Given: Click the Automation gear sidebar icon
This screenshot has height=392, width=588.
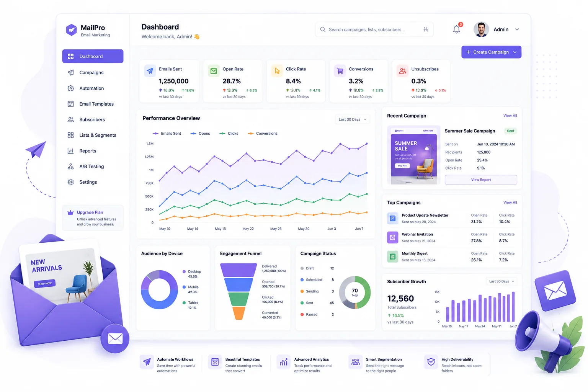Looking at the screenshot, I should point(70,88).
